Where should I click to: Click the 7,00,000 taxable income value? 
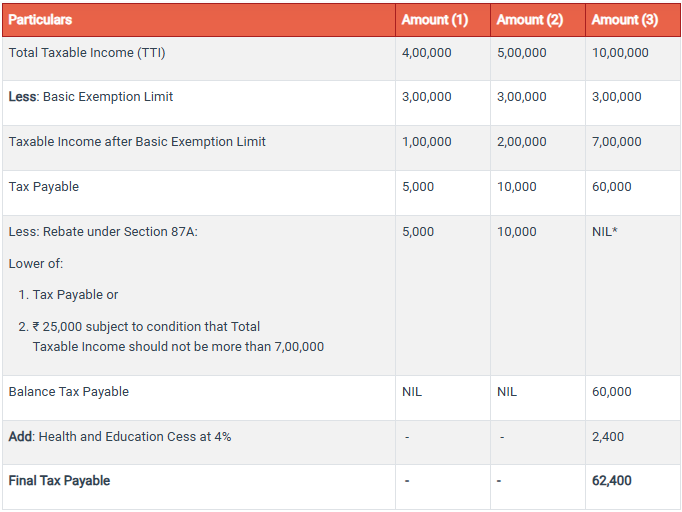616,142
